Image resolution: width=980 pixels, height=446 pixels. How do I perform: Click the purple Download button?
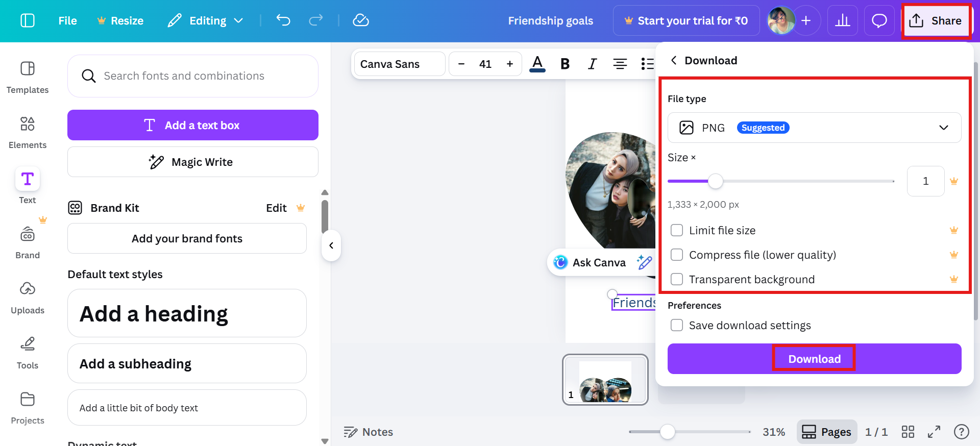pyautogui.click(x=814, y=359)
